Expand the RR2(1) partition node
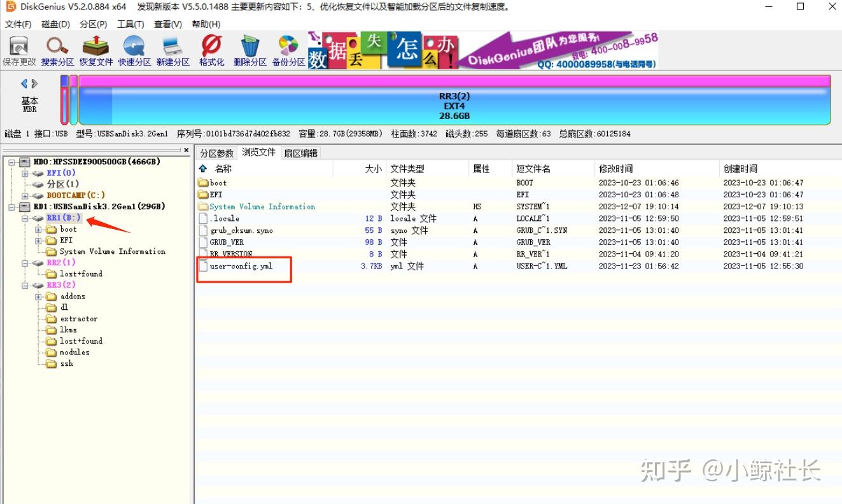Image resolution: width=842 pixels, height=504 pixels. click(25, 262)
